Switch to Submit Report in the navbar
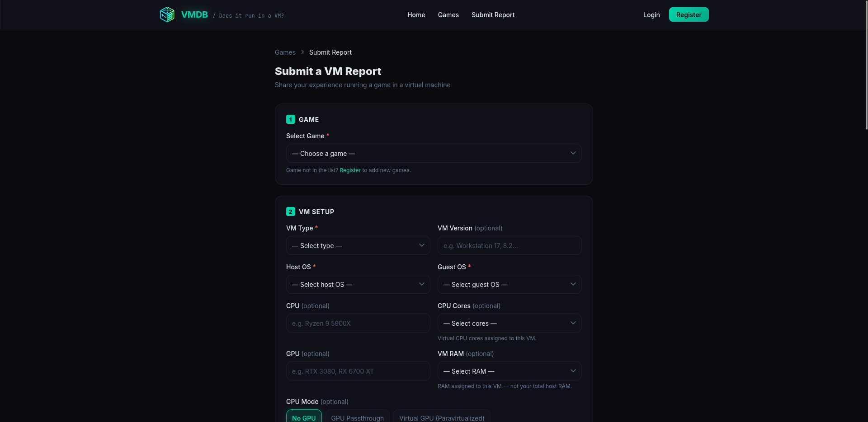This screenshot has width=868, height=422. [x=493, y=14]
